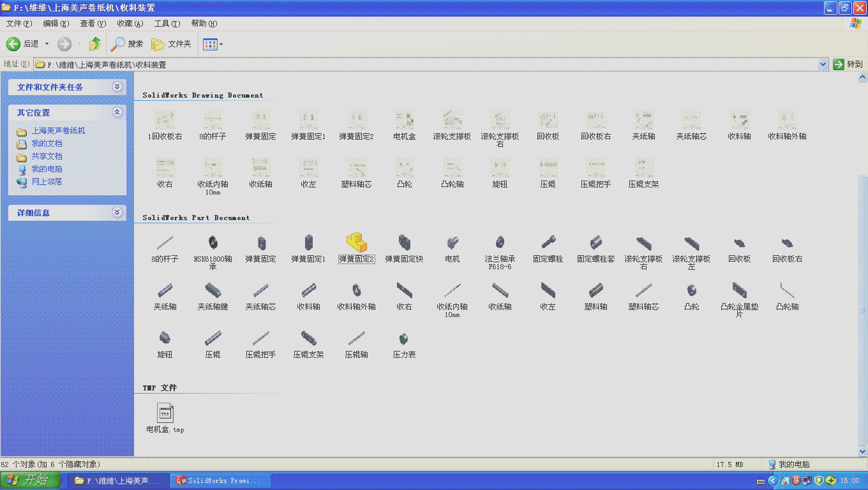Select the 弹簧固定快 part file
Viewport: 868px width, 490px height.
tap(404, 248)
